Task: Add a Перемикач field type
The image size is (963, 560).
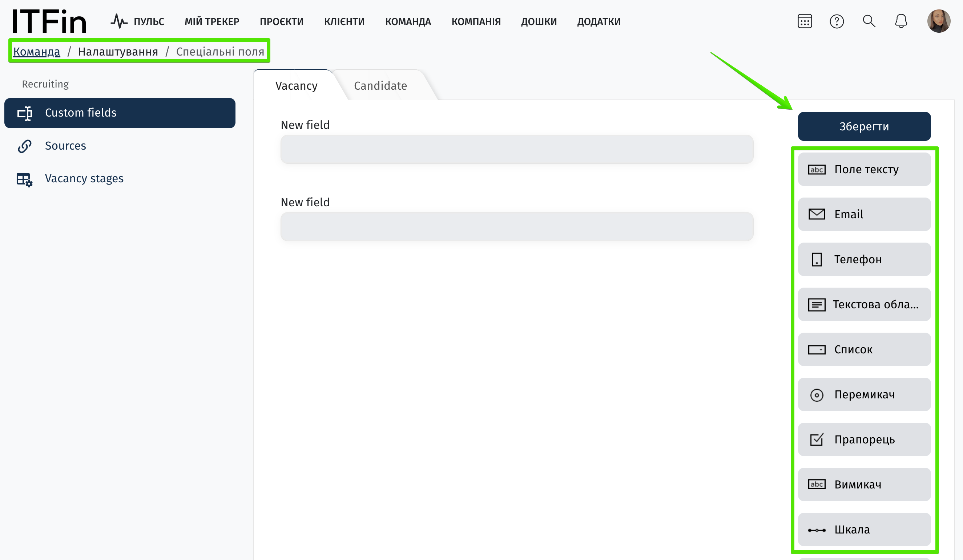Action: (864, 395)
